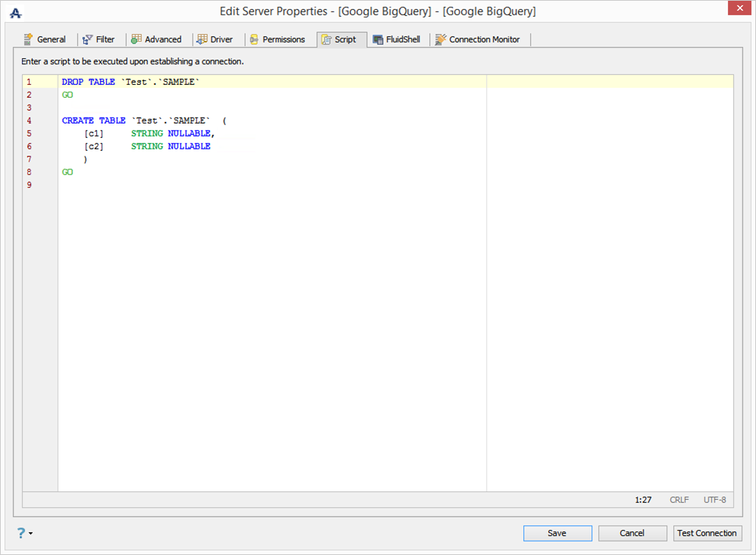Viewport: 756px width, 555px height.
Task: Click the FluidShell tab icon
Action: pos(378,39)
